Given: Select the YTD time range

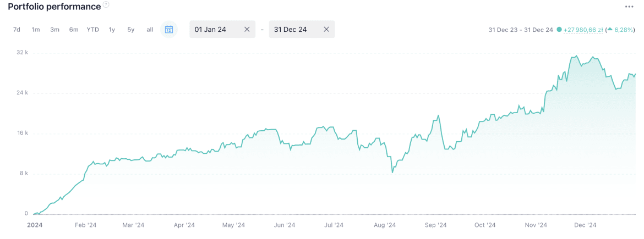Looking at the screenshot, I should [x=92, y=30].
